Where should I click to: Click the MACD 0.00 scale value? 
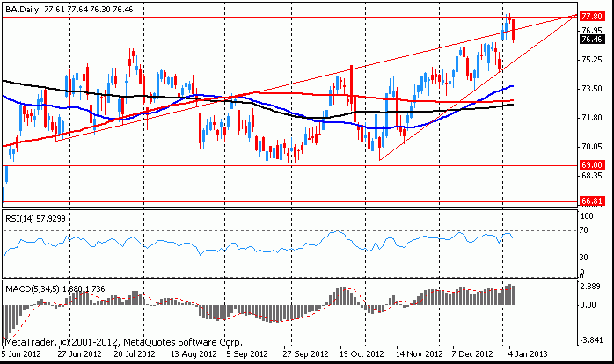pyautogui.click(x=588, y=304)
